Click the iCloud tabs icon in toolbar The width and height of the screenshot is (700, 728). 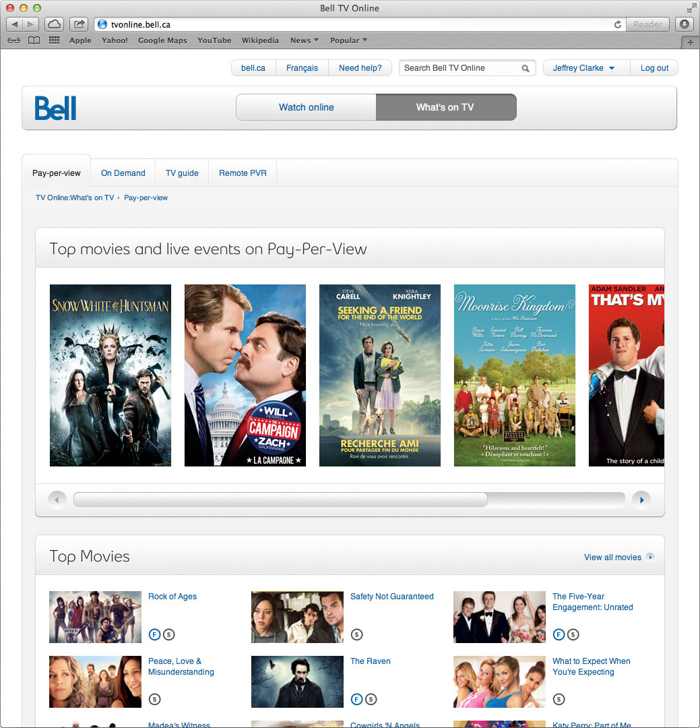(x=55, y=24)
